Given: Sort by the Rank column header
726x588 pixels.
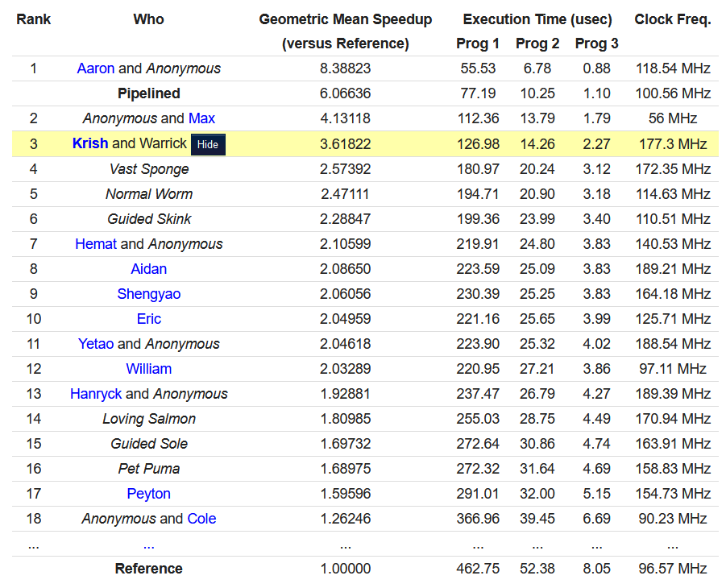Looking at the screenshot, I should tap(33, 19).
